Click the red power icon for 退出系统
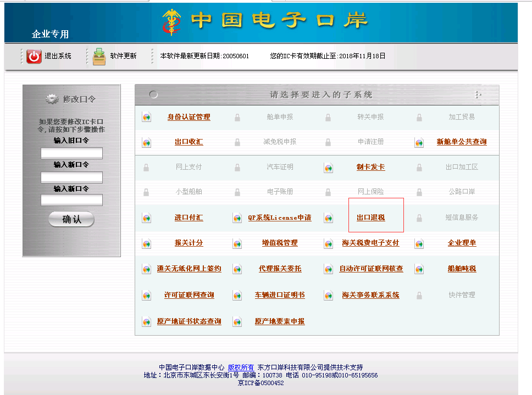 34,56
